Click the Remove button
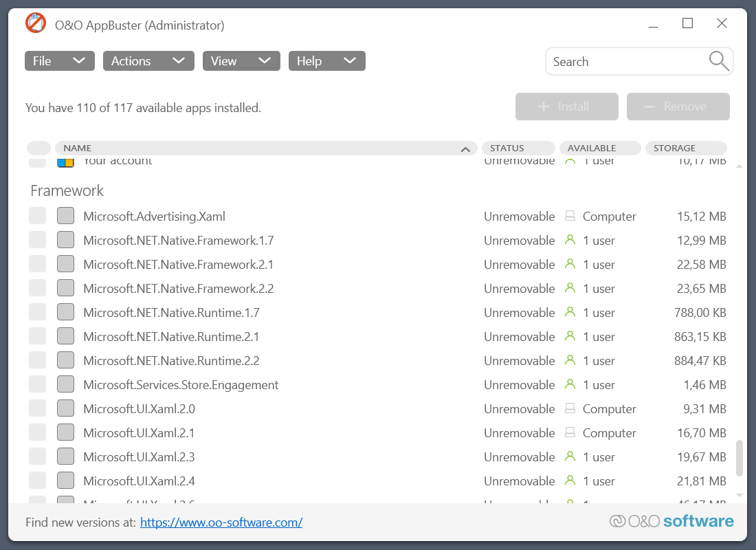Viewport: 756px width, 550px height. pyautogui.click(x=678, y=107)
